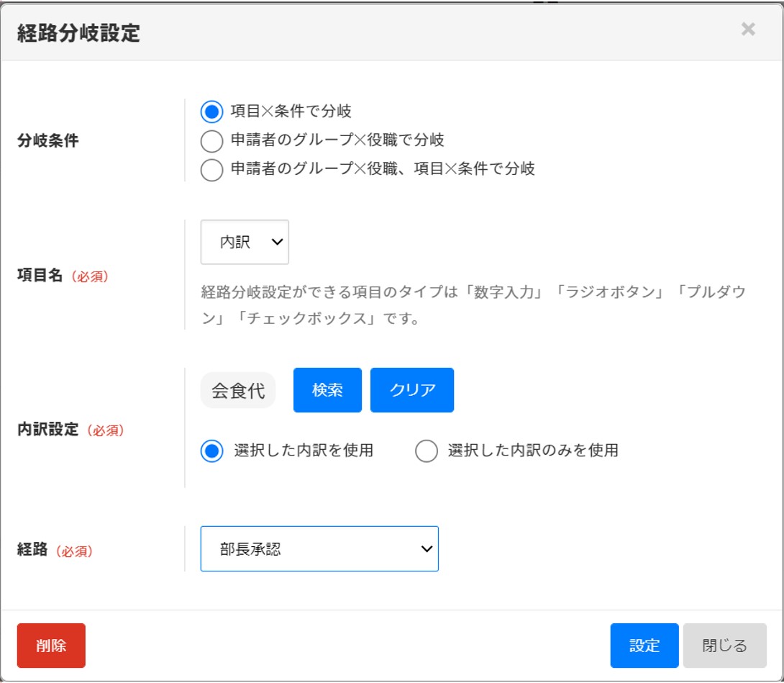Image resolution: width=784 pixels, height=683 pixels.
Task: Close the dialog with the X icon
Action: click(748, 30)
